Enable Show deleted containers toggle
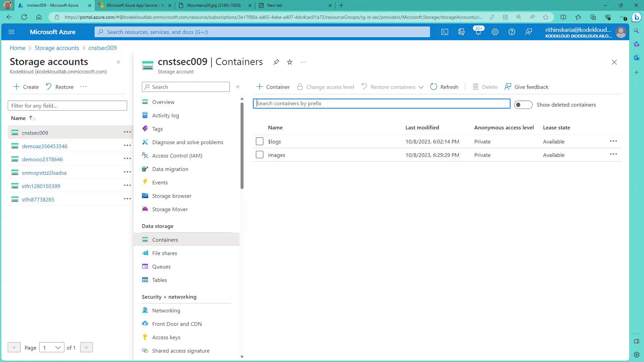The height and width of the screenshot is (362, 644). pos(523,105)
